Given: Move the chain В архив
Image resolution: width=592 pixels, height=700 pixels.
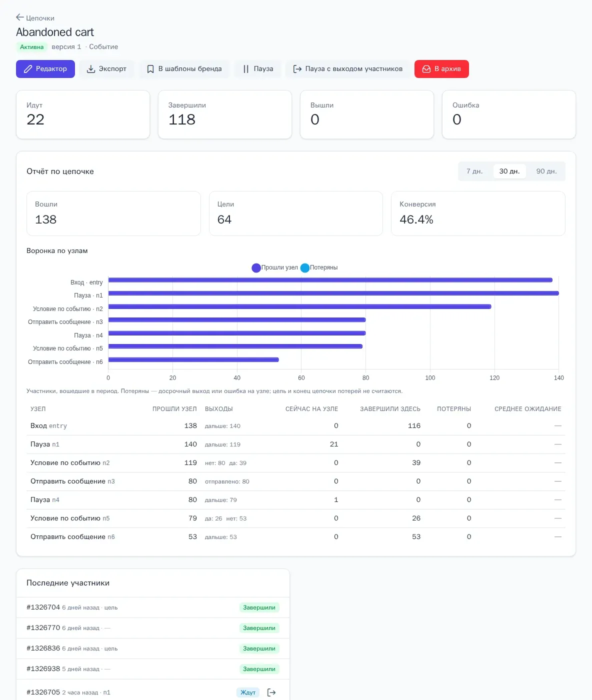Looking at the screenshot, I should tap(441, 69).
